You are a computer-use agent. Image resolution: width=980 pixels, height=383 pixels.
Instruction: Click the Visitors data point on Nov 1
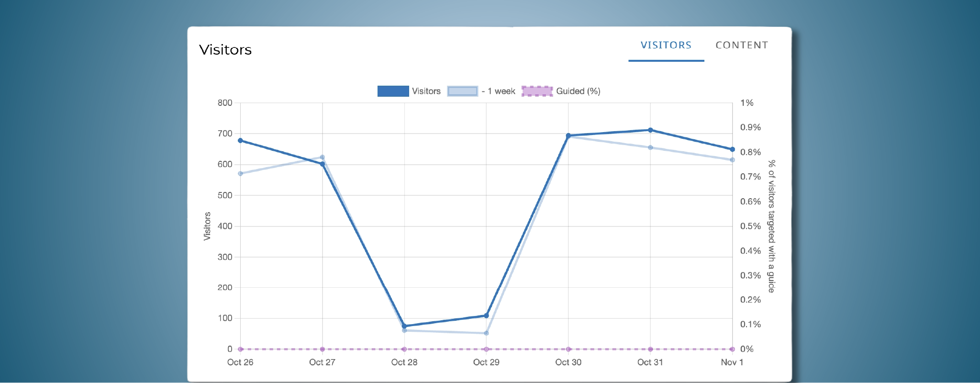(732, 149)
